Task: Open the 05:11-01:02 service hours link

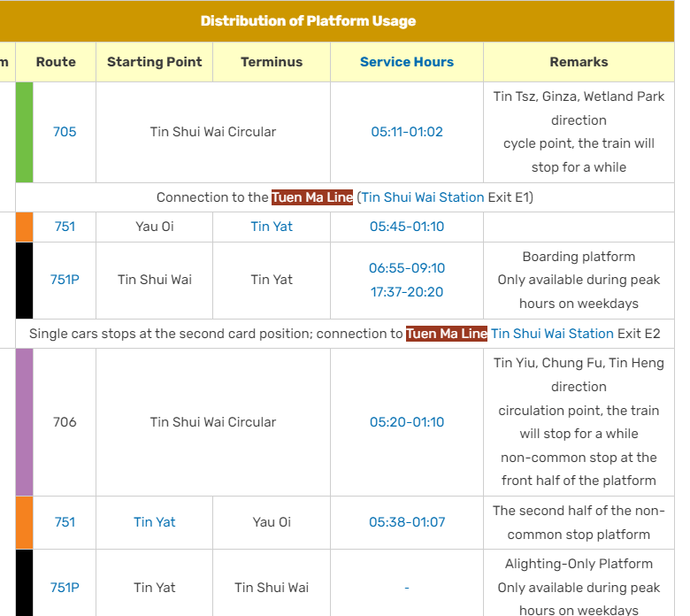Action: coord(406,132)
